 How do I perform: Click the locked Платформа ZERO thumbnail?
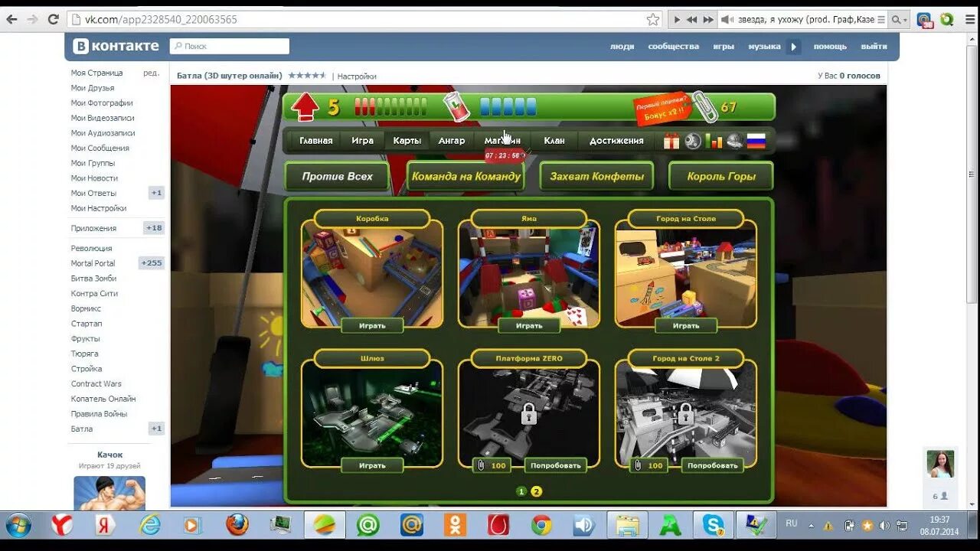[529, 413]
